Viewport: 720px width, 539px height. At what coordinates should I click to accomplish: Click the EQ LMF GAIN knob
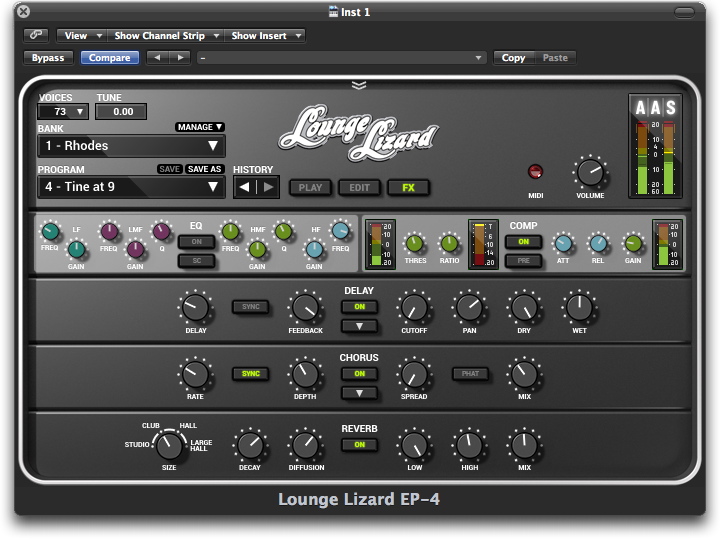pyautogui.click(x=135, y=249)
